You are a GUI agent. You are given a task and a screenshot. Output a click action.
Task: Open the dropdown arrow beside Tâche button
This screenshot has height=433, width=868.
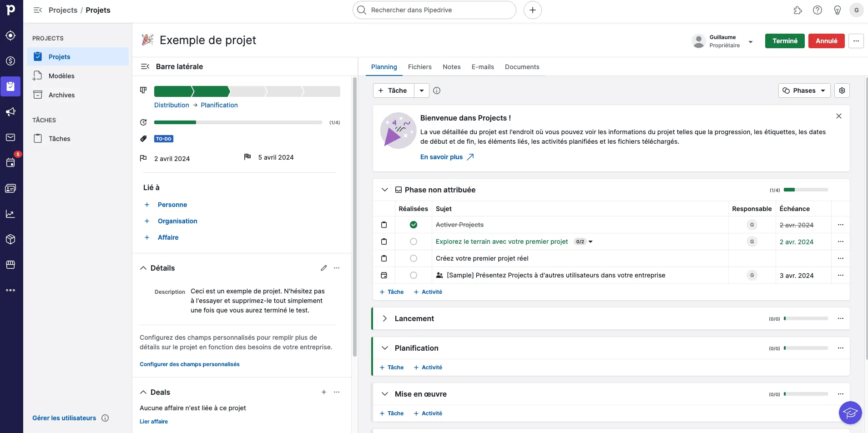coord(422,91)
